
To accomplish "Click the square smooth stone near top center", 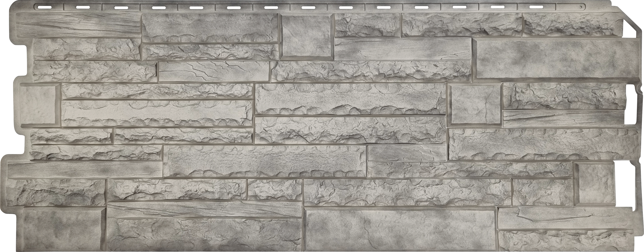I will point(307,37).
